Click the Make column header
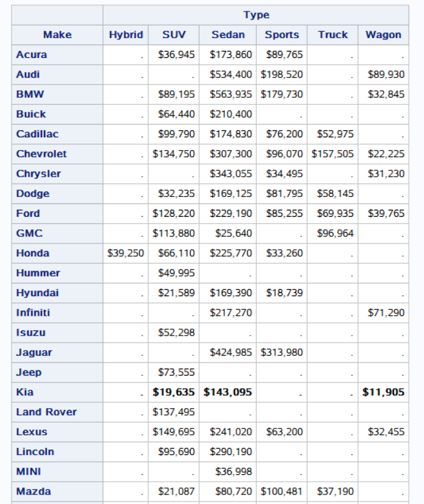 click(57, 34)
